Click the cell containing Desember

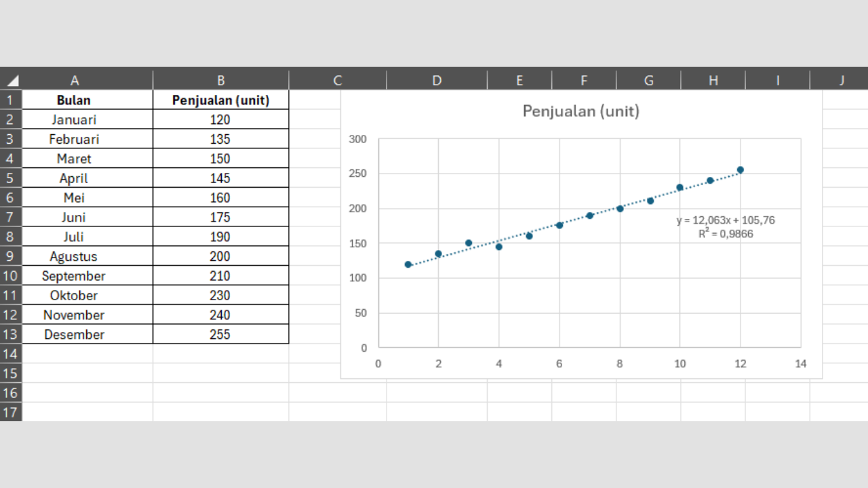click(75, 334)
